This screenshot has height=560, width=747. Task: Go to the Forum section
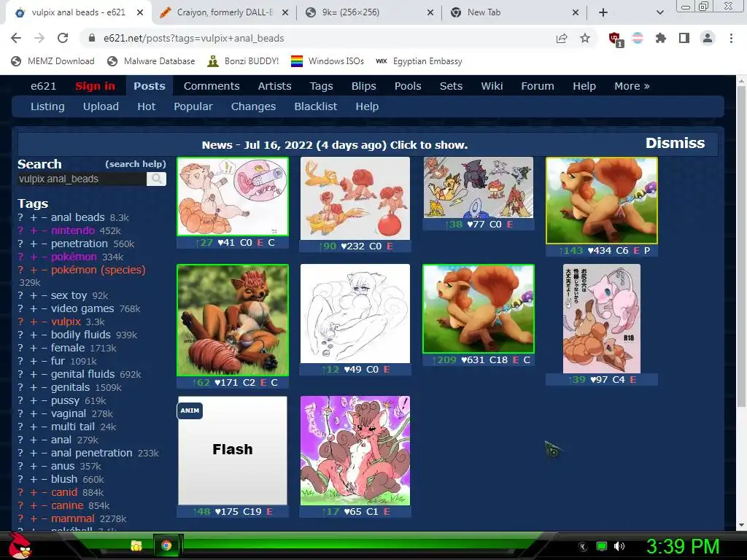538,86
